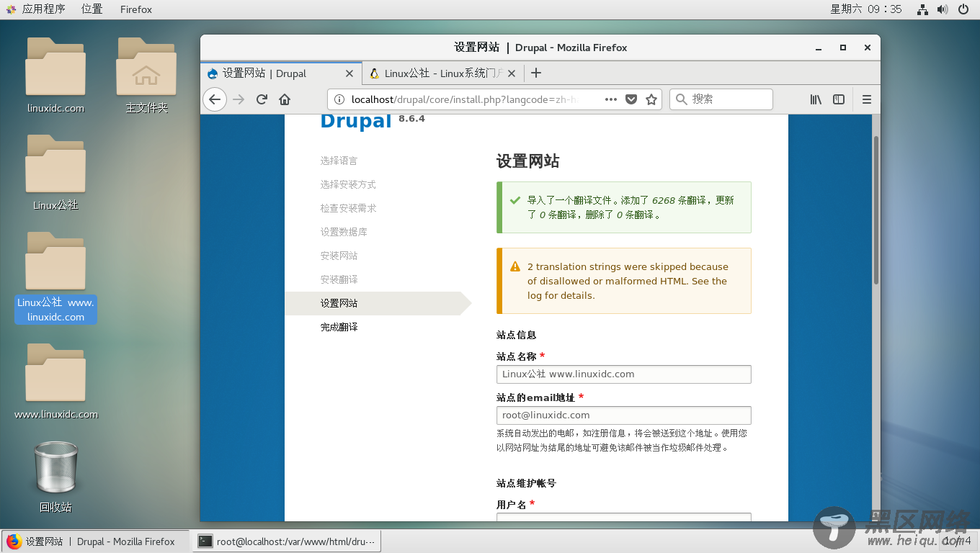The width and height of the screenshot is (980, 553).
Task: Close the 设置网站 | Drupal tab
Action: [x=349, y=73]
